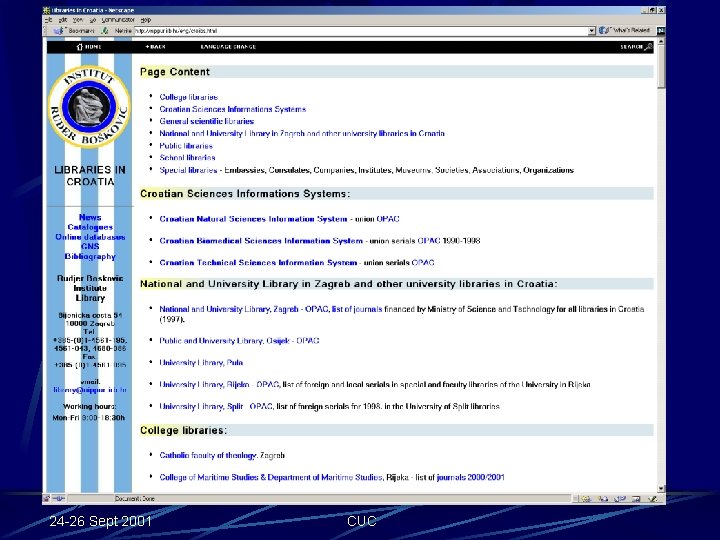Image resolution: width=720 pixels, height=540 pixels.
Task: Open Croatian Natural Sciences Information System link
Action: pyautogui.click(x=253, y=219)
